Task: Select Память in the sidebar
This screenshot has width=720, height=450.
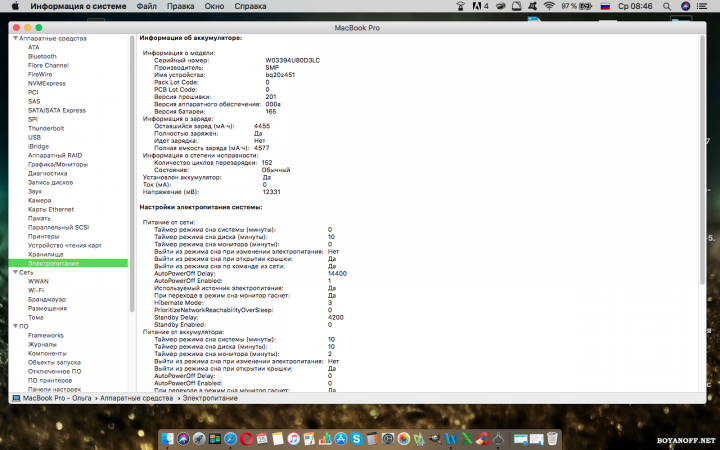Action: 39,218
